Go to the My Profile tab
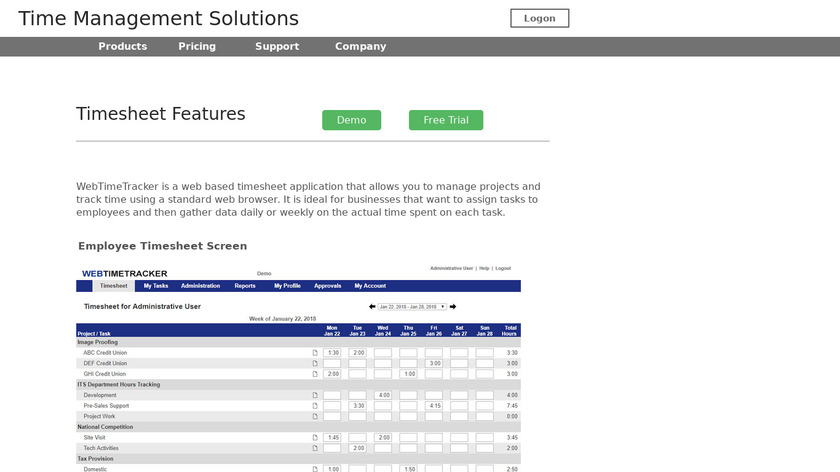The height and width of the screenshot is (472, 840). [x=287, y=286]
